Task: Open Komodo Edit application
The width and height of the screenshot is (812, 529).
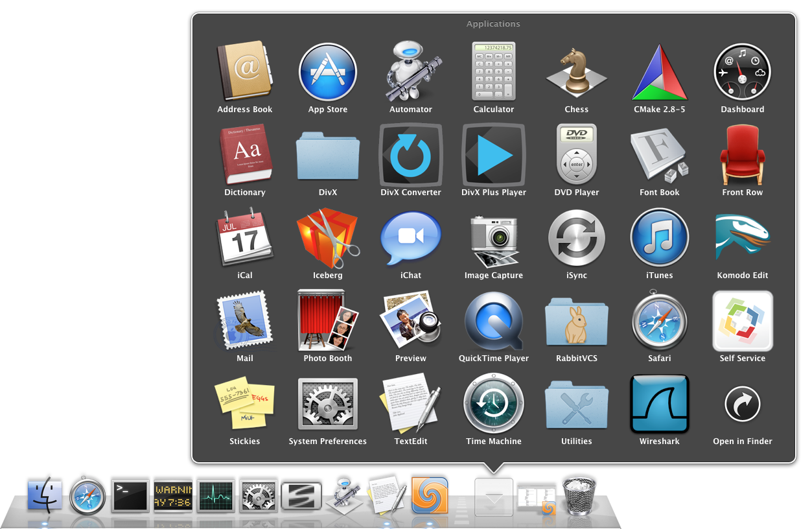Action: (x=742, y=238)
